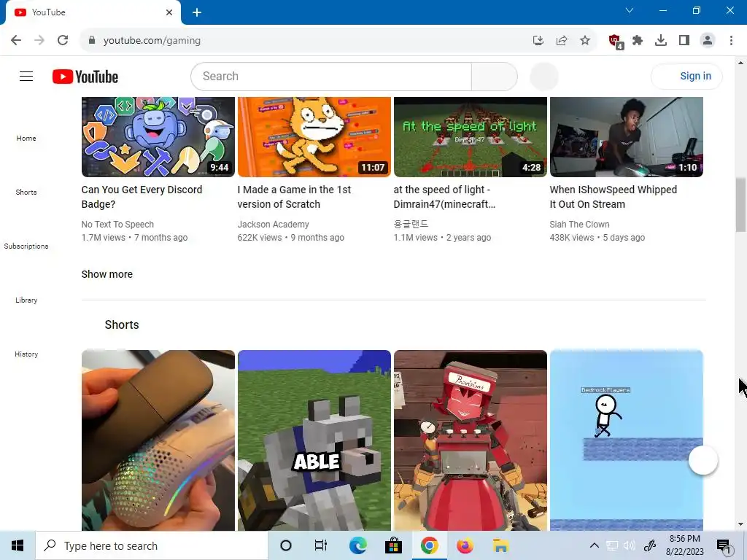Click title 'Can You Get Every Discord Badge?'
This screenshot has width=747, height=560.
tap(142, 197)
